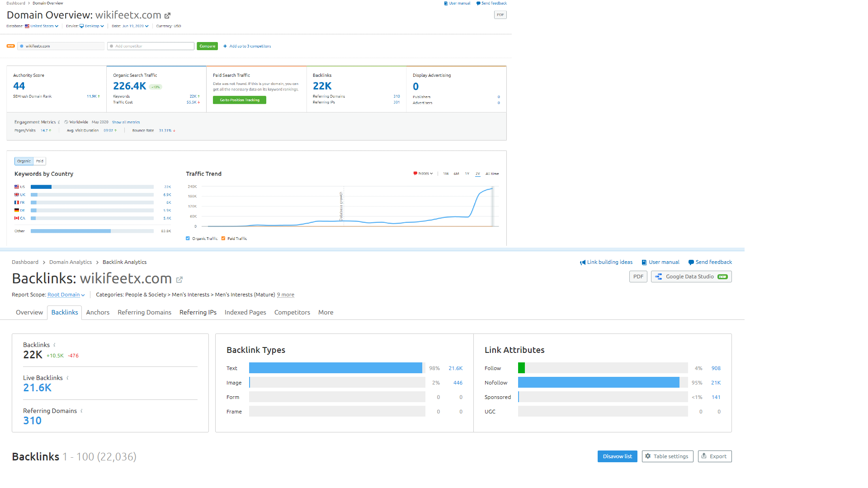Open the Date Jun 19, 2020 dropdown

click(136, 26)
